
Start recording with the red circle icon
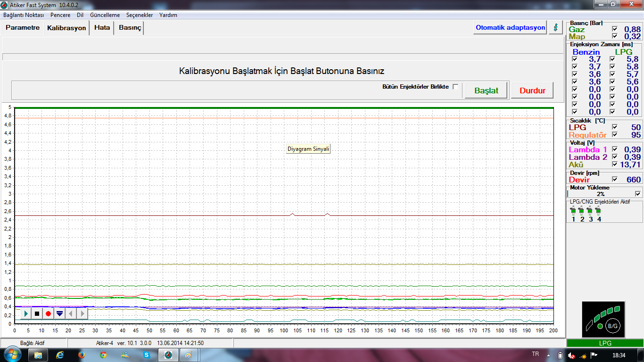coord(48,313)
